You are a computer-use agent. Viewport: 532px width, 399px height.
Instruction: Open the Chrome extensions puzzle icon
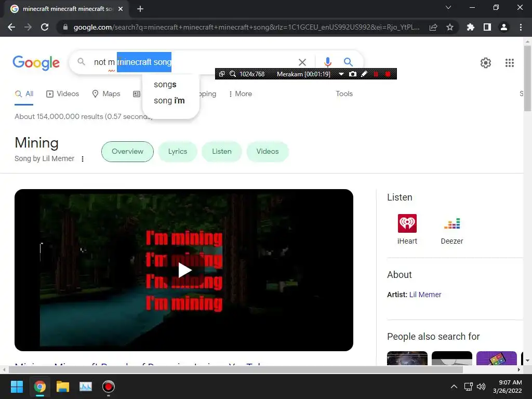(470, 27)
